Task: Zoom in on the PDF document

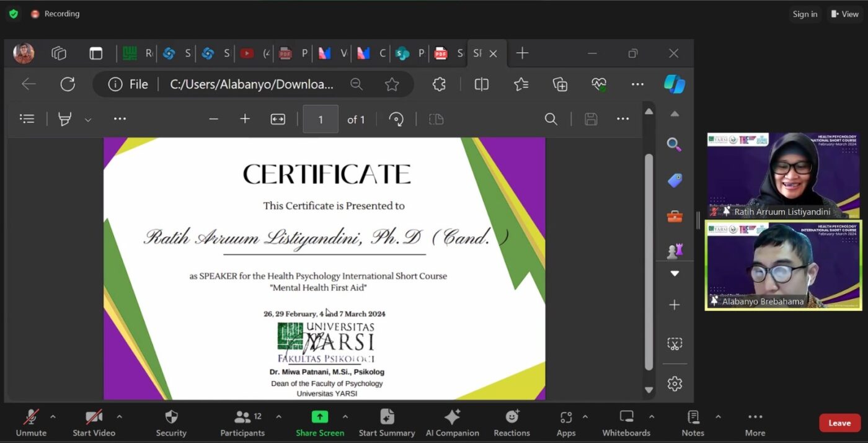Action: point(245,119)
